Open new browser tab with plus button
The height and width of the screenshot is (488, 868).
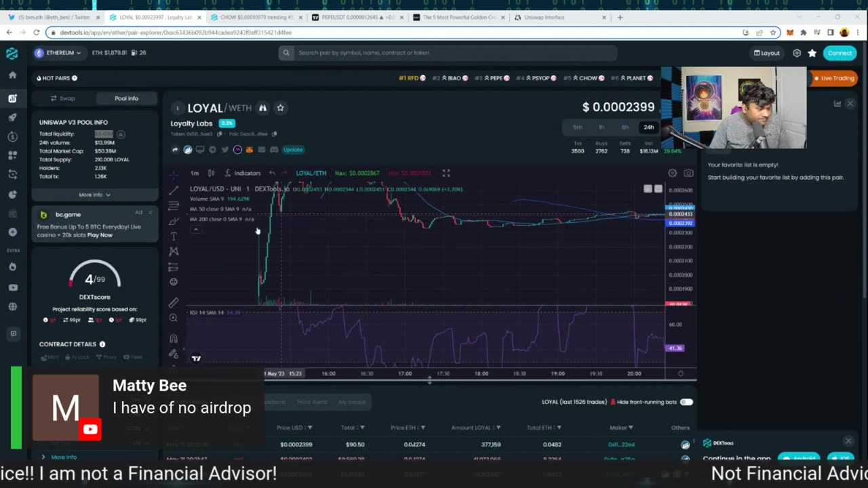coord(620,17)
